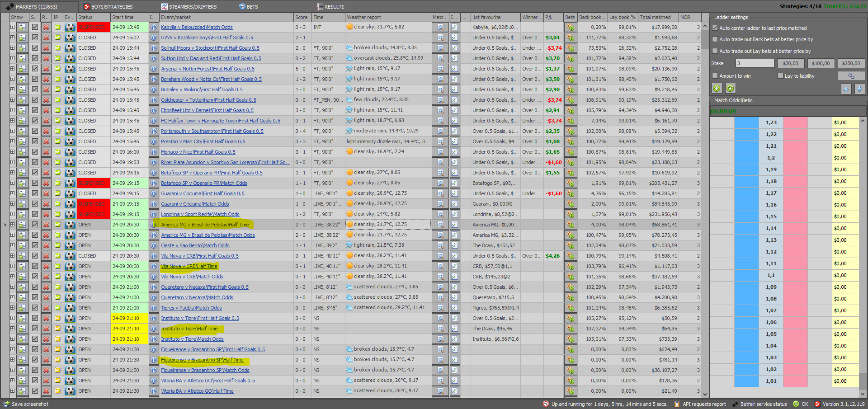The width and height of the screenshot is (868, 409).
Task: Expand the Instituto v Tigre Half Time row
Action: click(12, 329)
